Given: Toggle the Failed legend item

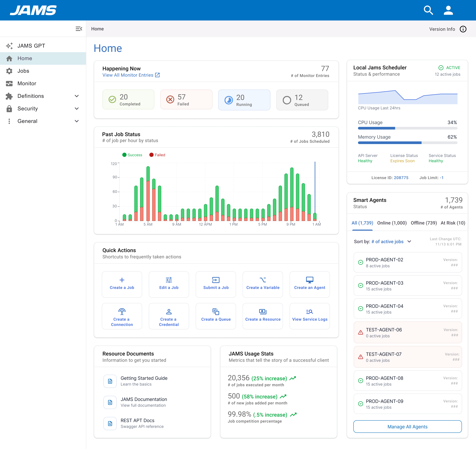Looking at the screenshot, I should point(157,155).
